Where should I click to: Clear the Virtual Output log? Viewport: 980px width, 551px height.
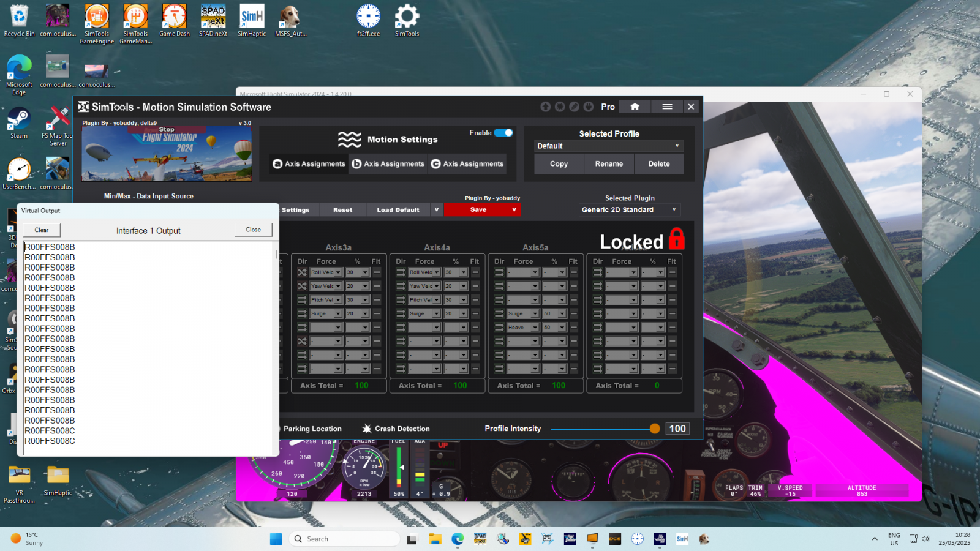coord(42,230)
